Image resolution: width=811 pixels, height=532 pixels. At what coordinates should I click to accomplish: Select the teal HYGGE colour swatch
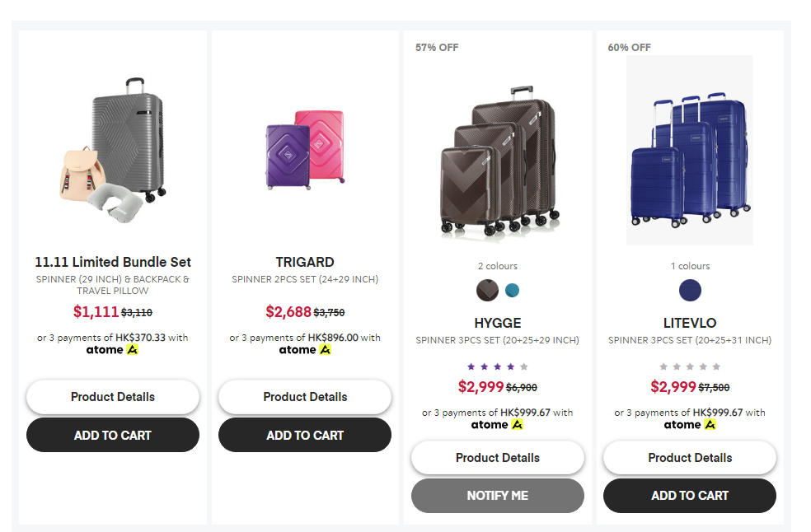point(512,290)
